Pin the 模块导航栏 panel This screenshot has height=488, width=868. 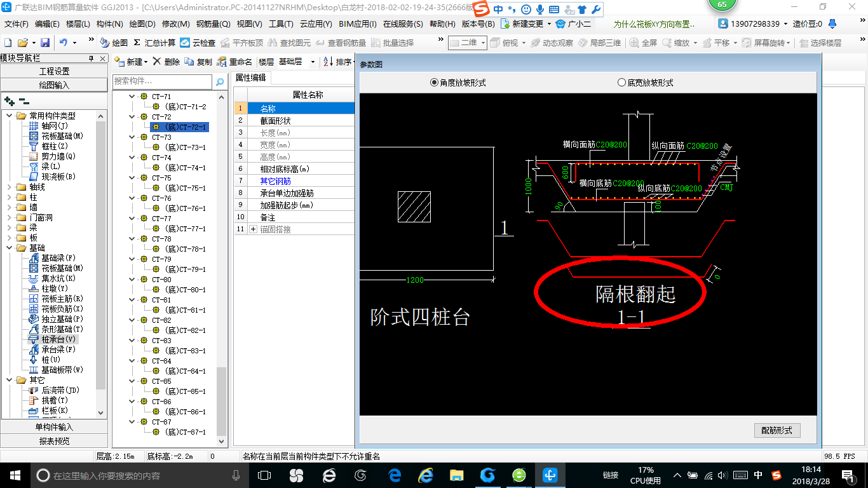(91, 58)
